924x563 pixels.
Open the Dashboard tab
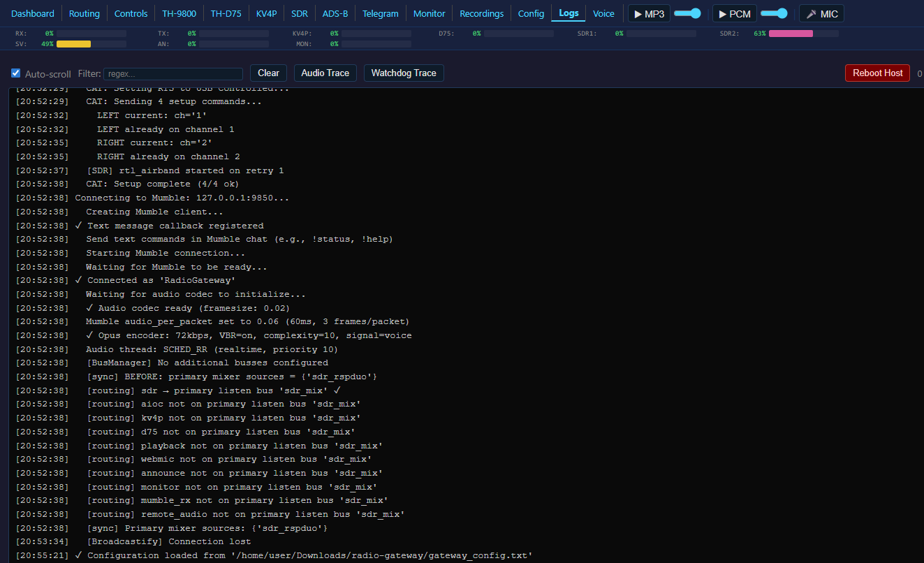click(x=33, y=13)
